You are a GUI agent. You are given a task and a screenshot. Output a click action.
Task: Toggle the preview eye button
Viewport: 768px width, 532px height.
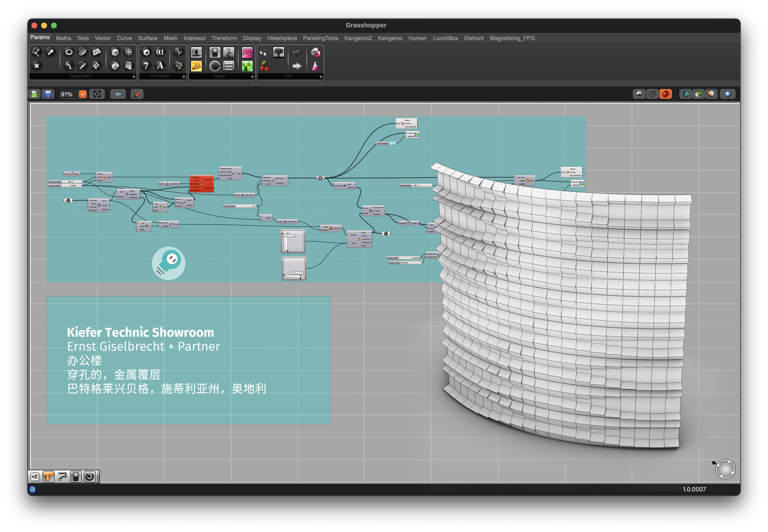coord(118,94)
